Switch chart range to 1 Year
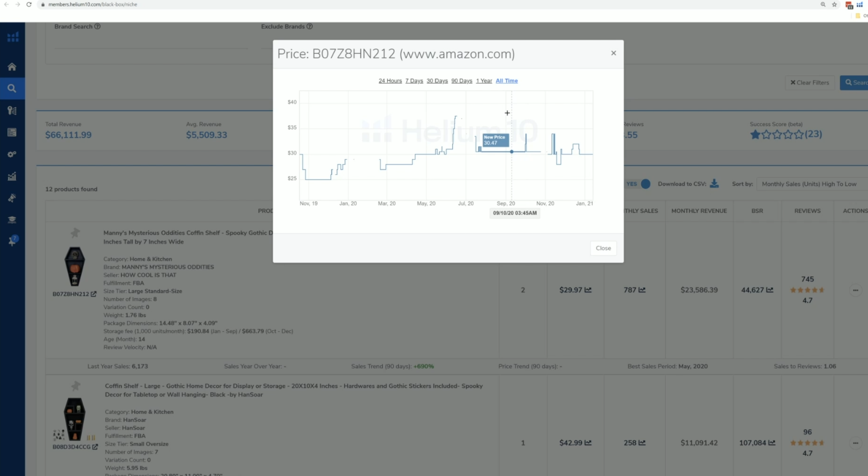868x476 pixels. [484, 81]
